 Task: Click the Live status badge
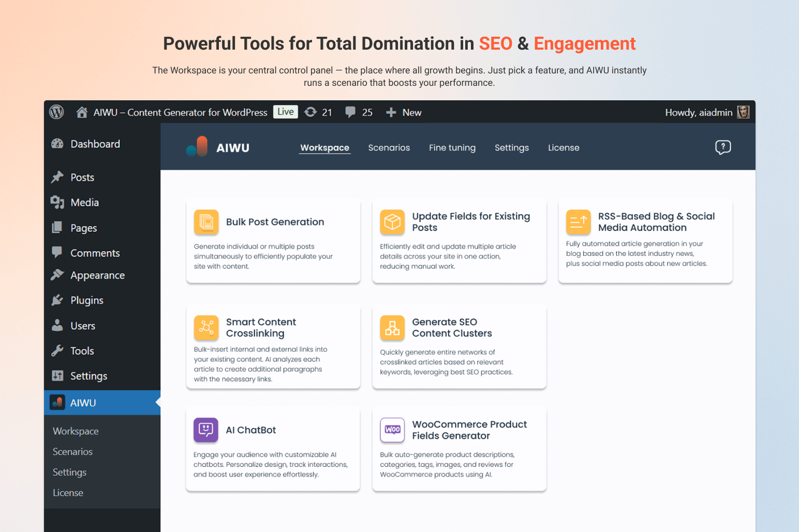286,112
